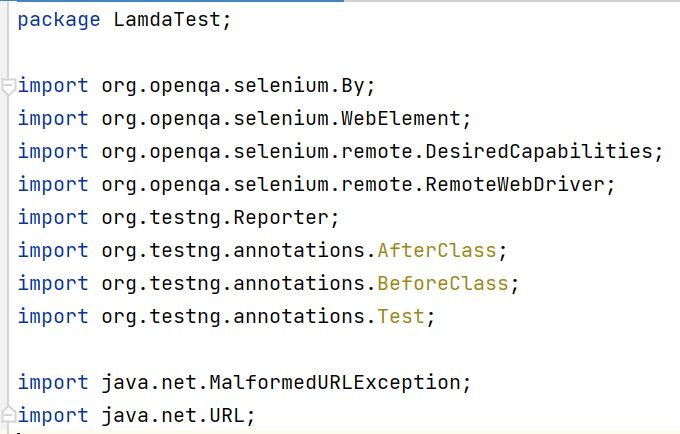Click the AfterClass annotation name
This screenshot has height=434, width=680.
click(437, 250)
